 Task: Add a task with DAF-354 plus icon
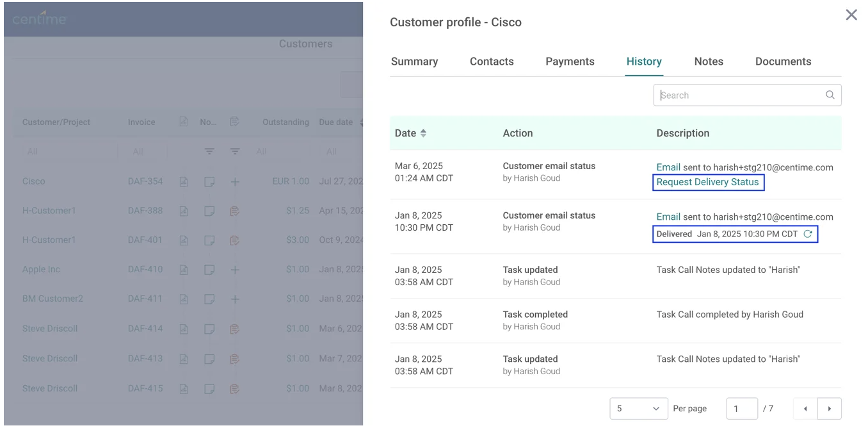click(x=235, y=181)
